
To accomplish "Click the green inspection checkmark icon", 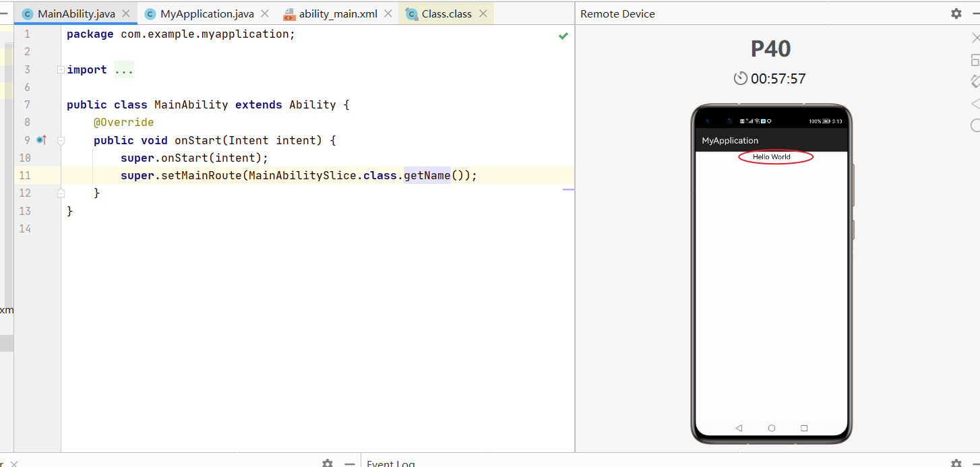I will click(563, 36).
